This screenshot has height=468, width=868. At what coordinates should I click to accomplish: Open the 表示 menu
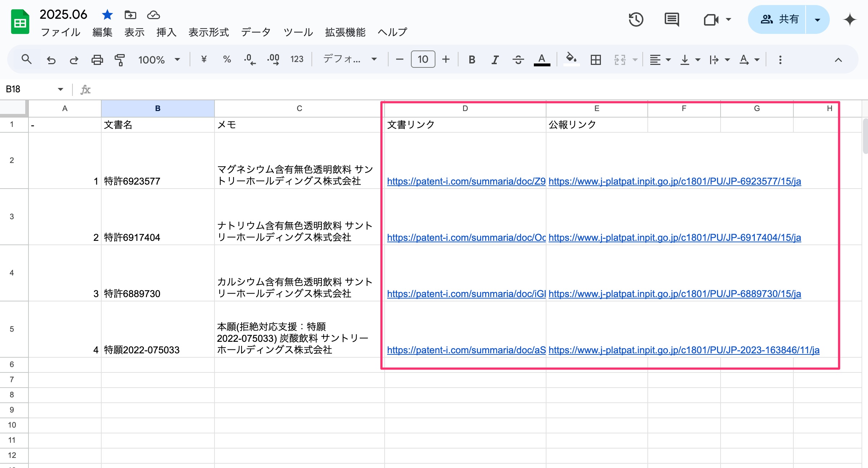click(x=134, y=32)
